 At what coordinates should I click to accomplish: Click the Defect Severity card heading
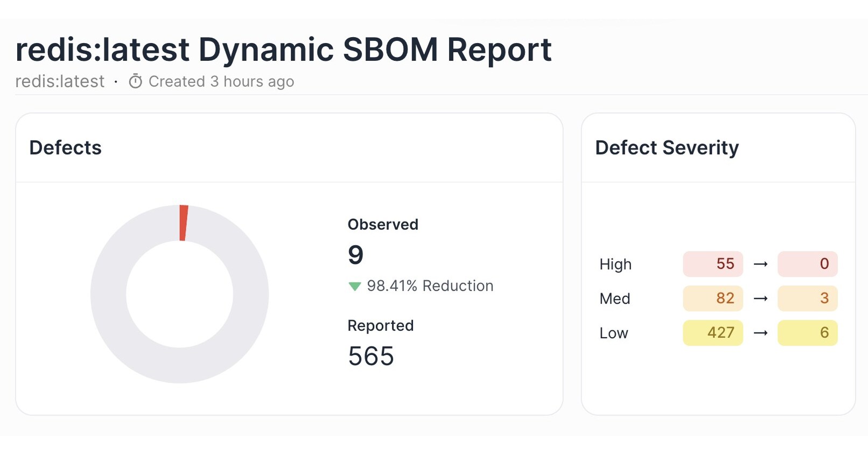(667, 148)
